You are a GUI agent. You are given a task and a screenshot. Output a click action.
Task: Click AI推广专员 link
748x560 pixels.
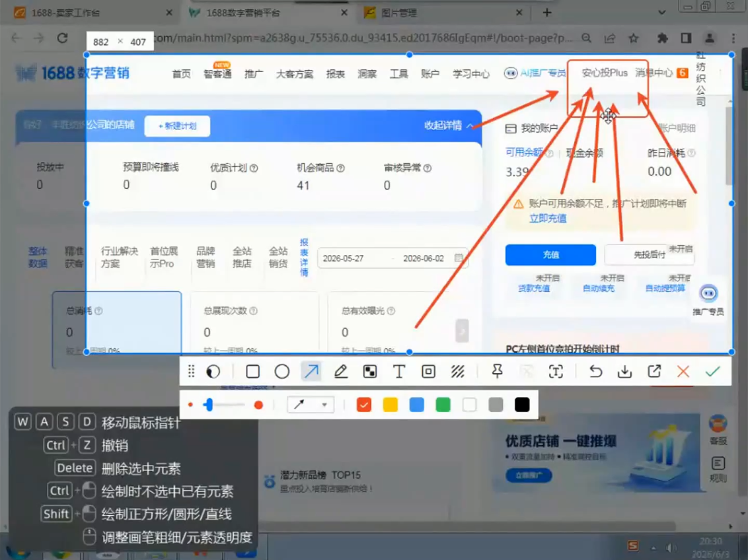[535, 73]
